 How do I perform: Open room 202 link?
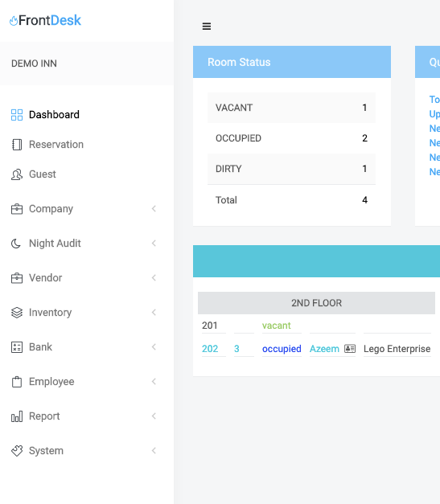(x=210, y=349)
